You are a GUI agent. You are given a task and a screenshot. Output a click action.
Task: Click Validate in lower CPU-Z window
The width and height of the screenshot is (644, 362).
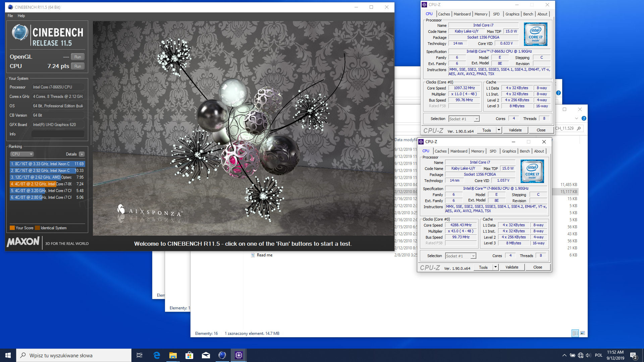[x=512, y=267]
